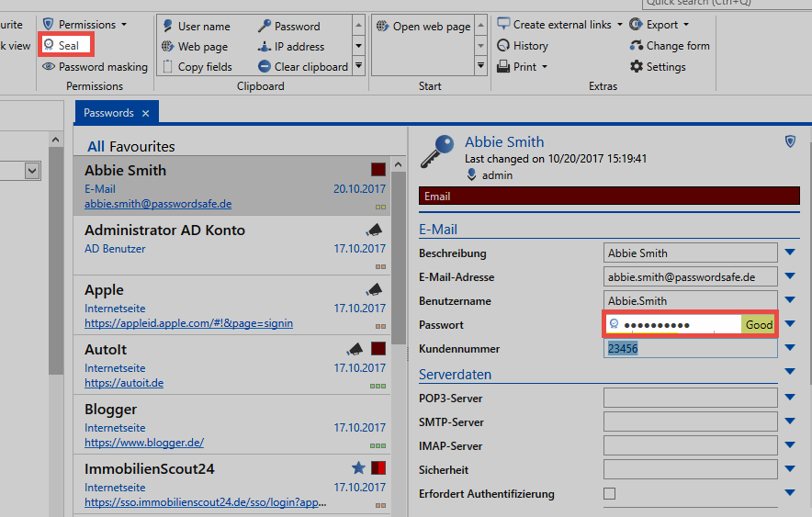Click the AutoIt megaphone icon
812x517 pixels.
coord(355,349)
